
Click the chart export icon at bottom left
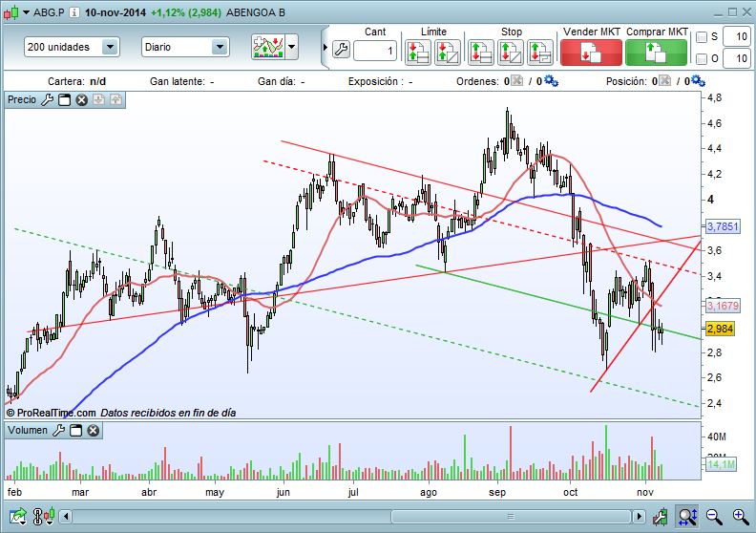(18, 517)
